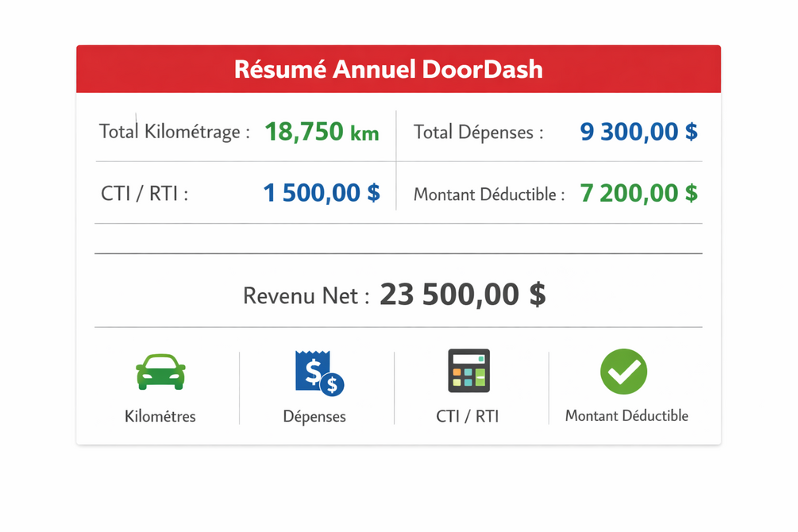Select the Kilomètres label under the car
This screenshot has width=798, height=532.
160,416
